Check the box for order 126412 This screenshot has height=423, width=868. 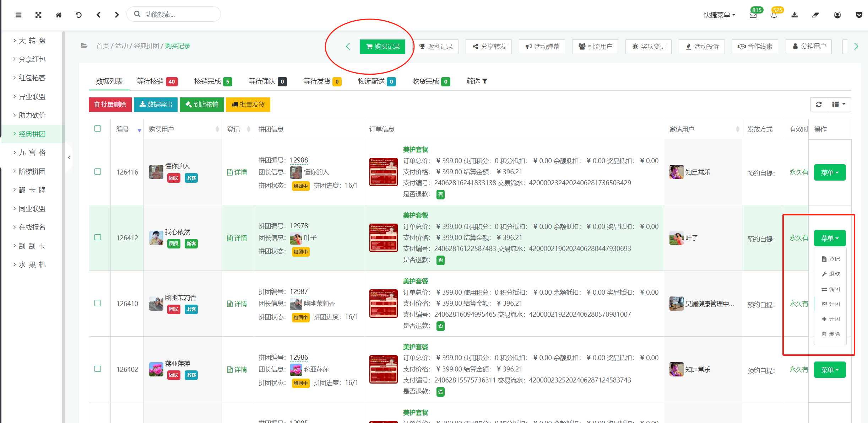98,237
